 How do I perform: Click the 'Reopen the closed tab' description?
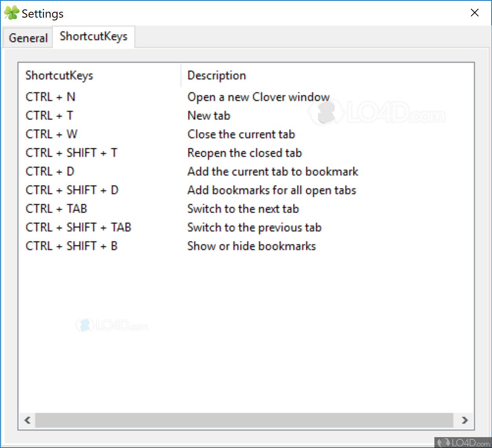point(244,153)
